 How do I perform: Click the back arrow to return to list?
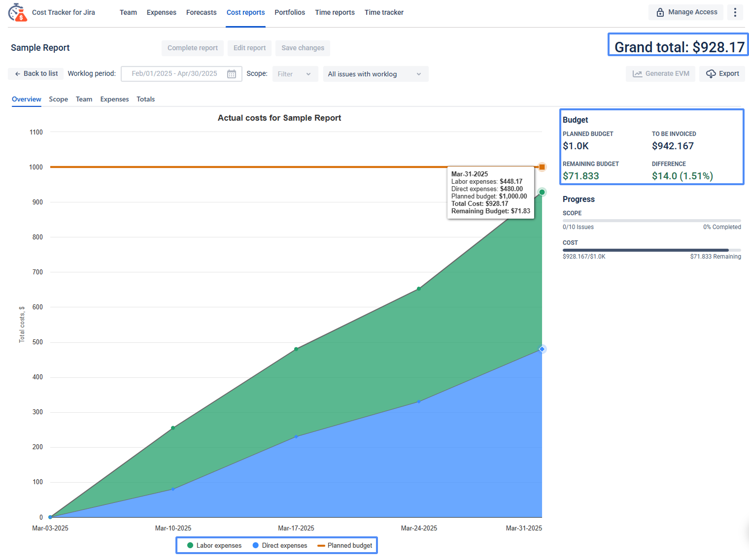18,74
